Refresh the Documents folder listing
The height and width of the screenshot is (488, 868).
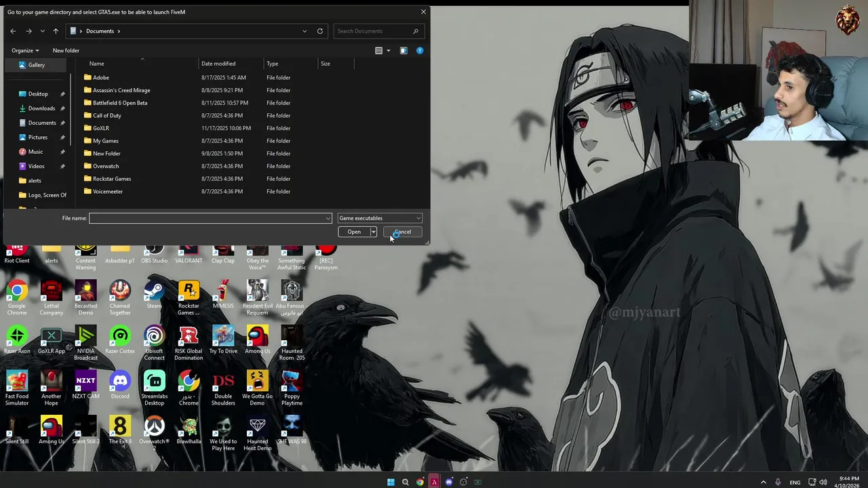[x=320, y=31]
